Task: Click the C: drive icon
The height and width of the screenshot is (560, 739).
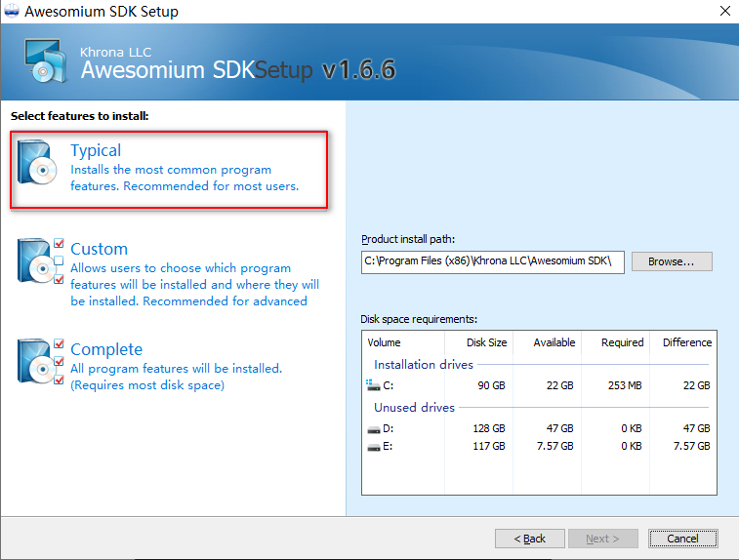Action: (x=373, y=385)
